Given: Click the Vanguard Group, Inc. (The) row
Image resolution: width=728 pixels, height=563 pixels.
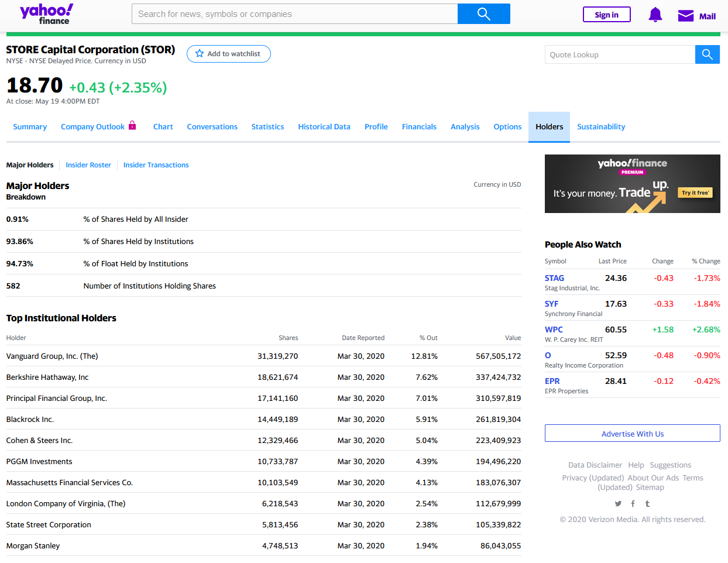Looking at the screenshot, I should (x=263, y=356).
